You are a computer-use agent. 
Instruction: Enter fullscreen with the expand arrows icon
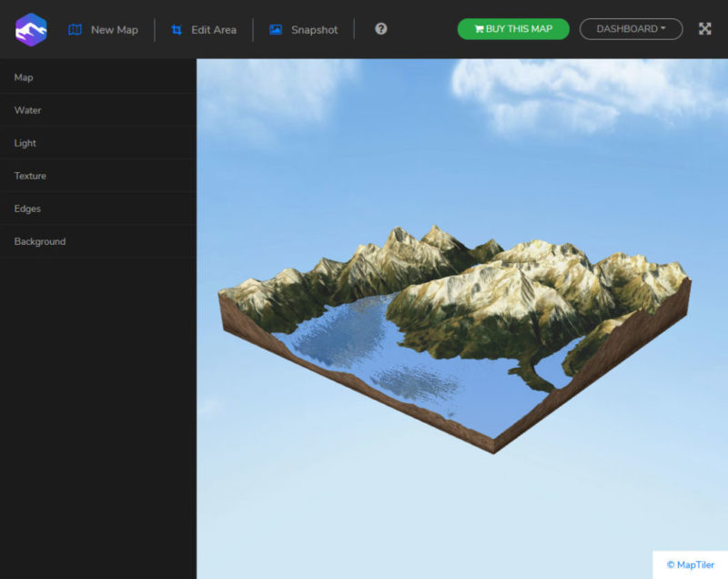point(705,28)
